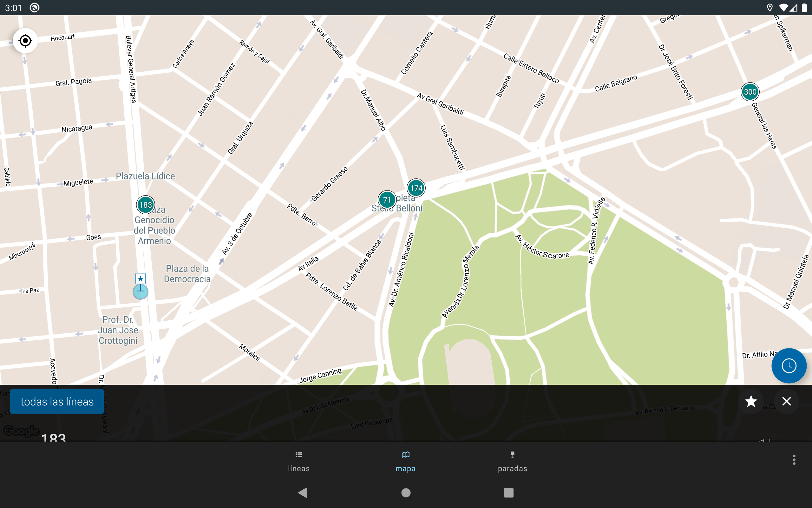This screenshot has height=508, width=812.
Task: Tap the location status bar icon
Action: tap(770, 8)
